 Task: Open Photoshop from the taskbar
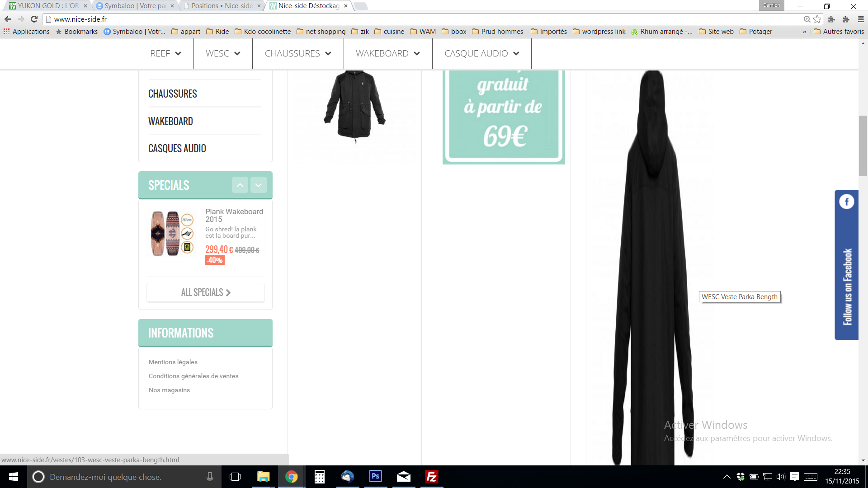coord(376,477)
